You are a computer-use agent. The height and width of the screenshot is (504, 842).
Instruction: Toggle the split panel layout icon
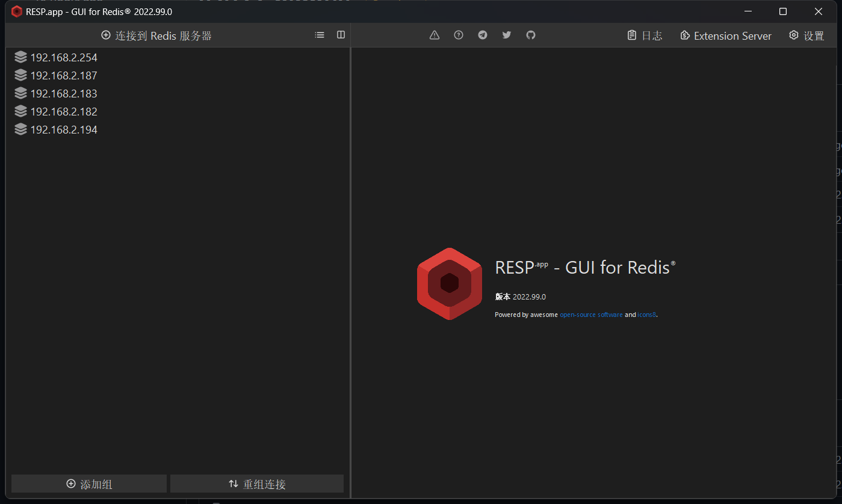point(341,35)
